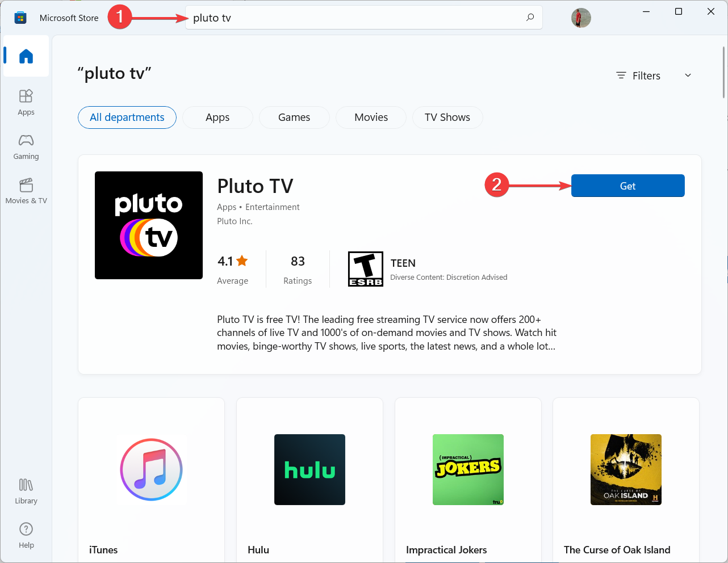Select the All departments filter tab
The width and height of the screenshot is (728, 563).
pyautogui.click(x=127, y=117)
